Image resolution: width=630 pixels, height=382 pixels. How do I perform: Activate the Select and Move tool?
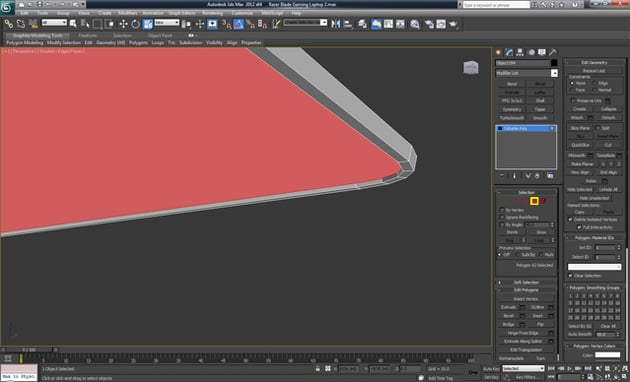pos(123,24)
